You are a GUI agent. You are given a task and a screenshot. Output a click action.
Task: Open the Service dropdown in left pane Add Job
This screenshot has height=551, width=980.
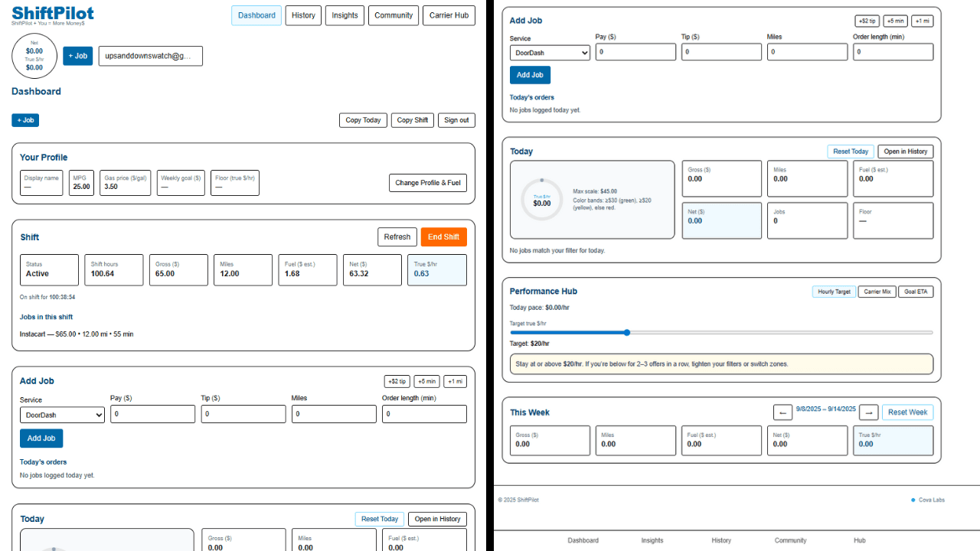62,415
